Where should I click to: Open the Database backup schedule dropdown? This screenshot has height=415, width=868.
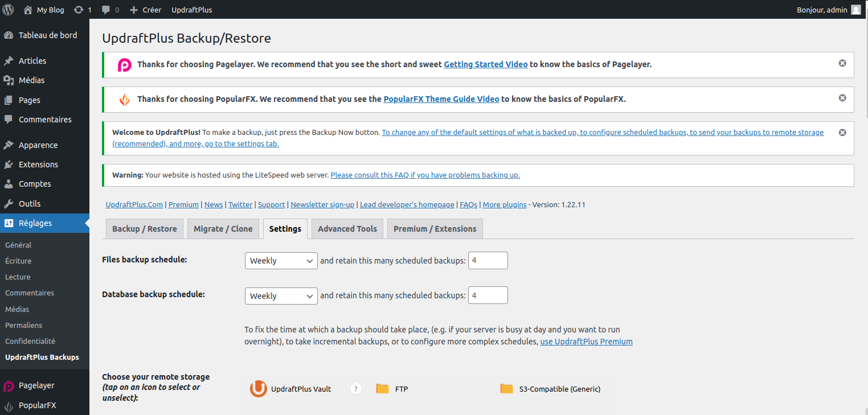[x=281, y=296]
